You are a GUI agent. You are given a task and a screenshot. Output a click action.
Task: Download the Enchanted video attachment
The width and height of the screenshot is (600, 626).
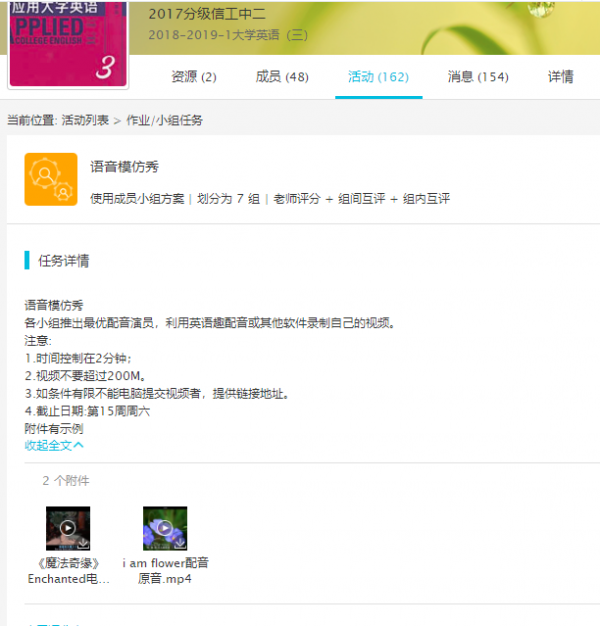[x=83, y=543]
